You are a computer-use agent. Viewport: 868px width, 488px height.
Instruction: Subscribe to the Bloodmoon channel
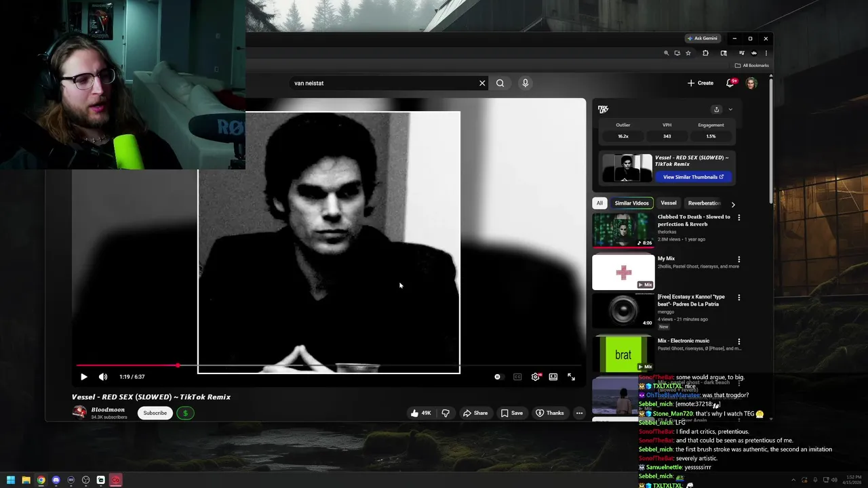(155, 413)
